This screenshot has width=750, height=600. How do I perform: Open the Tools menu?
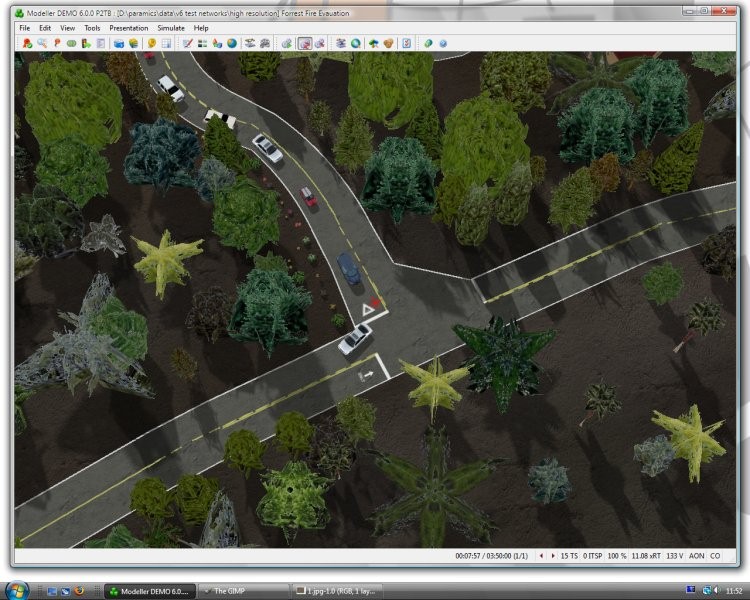92,28
